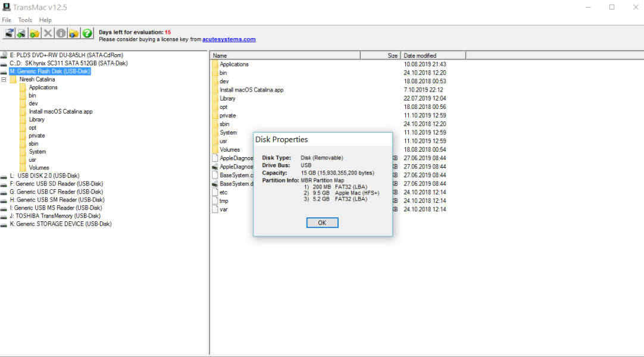The image size is (644, 357).
Task: Click the disk with green plus toolbar icon
Action: (21, 33)
